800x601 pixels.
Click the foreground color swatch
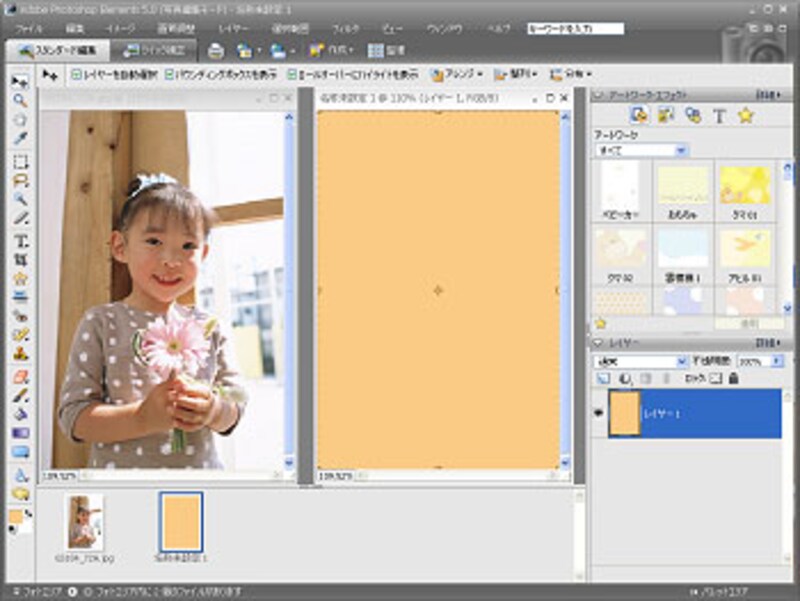point(15,517)
